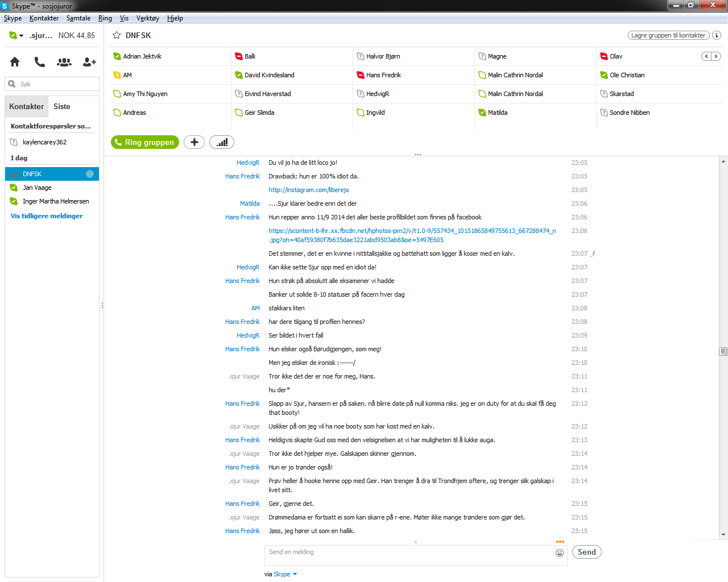Screen dimensions: 728x582
Task: Click participant Amy Thi Nguyen
Action: coord(145,94)
